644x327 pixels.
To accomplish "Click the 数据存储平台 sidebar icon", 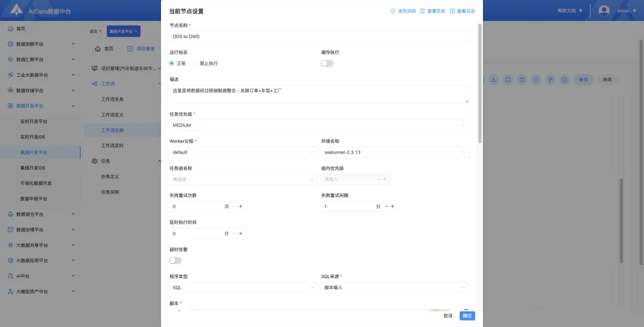I will coord(11,90).
